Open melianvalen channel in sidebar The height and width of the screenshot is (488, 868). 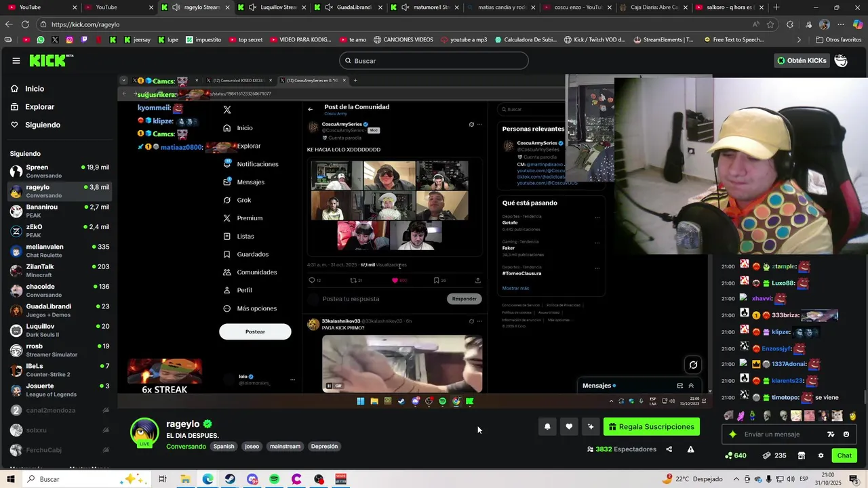click(60, 251)
